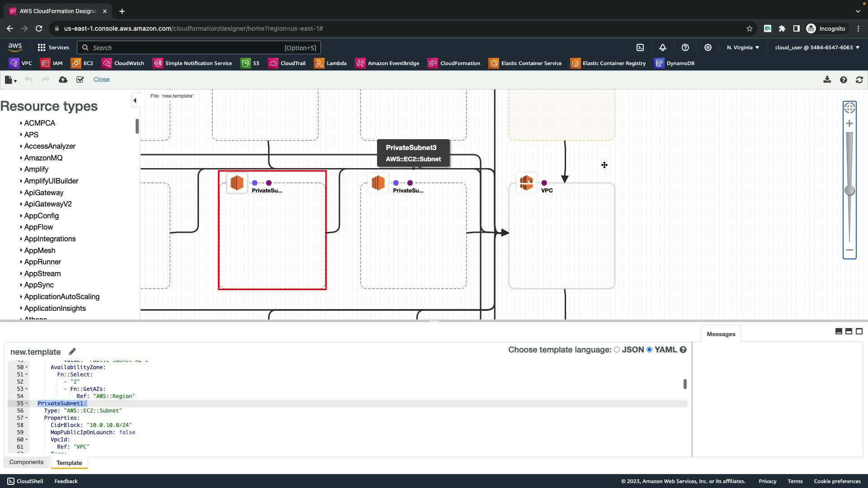Switch to the Components tab
868x488 pixels.
point(26,462)
